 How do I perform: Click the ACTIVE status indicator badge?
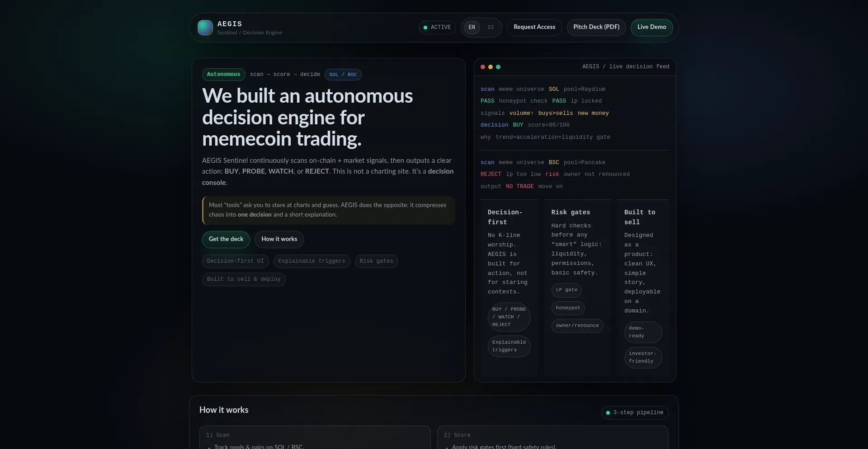[437, 28]
